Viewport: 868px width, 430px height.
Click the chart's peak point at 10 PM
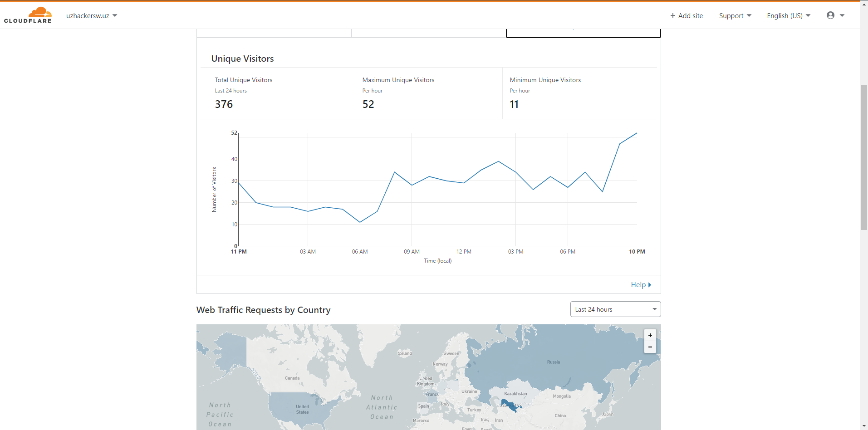(x=637, y=133)
